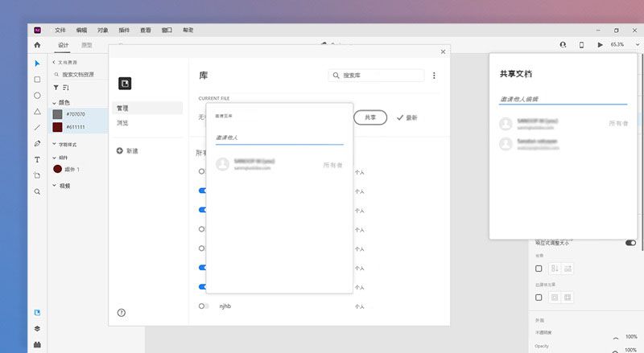Choose the different-padding-per-side icon
This screenshot has height=353, width=644.
tap(568, 298)
